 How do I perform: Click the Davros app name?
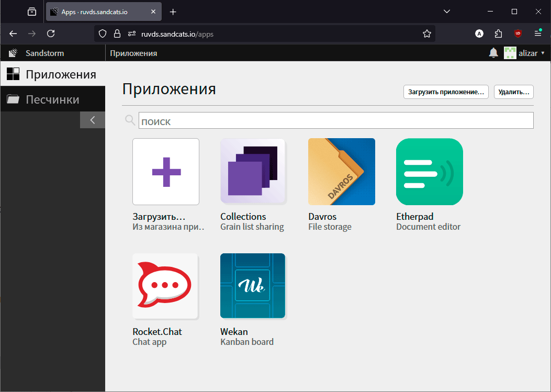[322, 217]
